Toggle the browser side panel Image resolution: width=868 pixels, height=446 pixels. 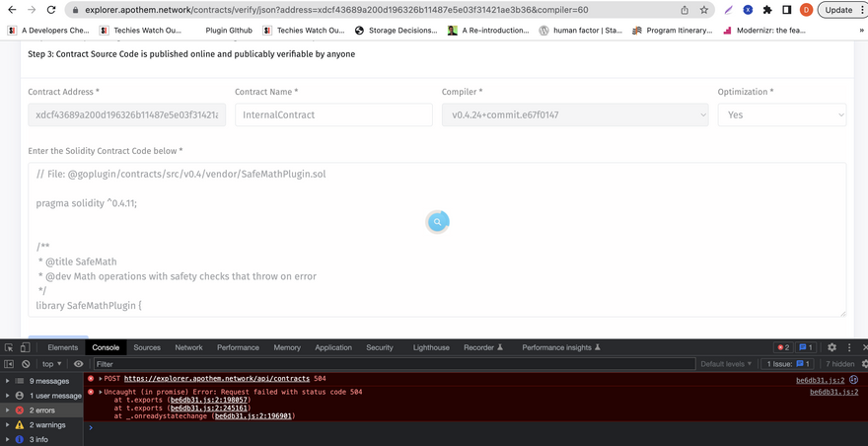(x=786, y=10)
